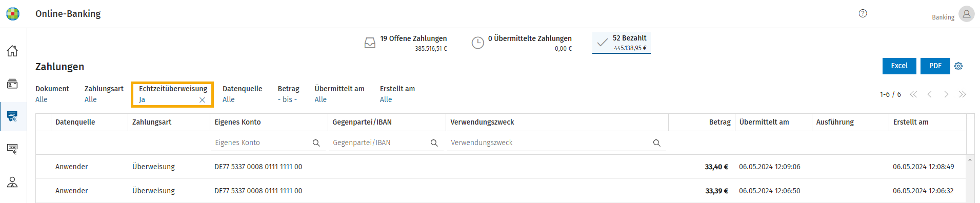The image size is (980, 203).
Task: Open the Übermittelt am filter
Action: click(x=339, y=94)
